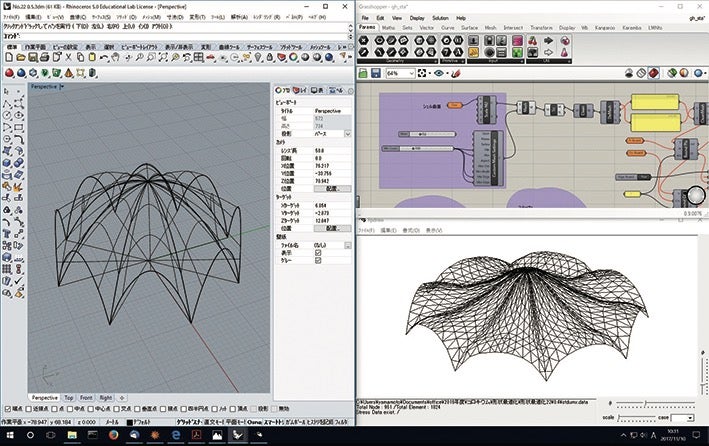
Task: Expand the Grasshopper Geometry panel group
Action: 435,61
